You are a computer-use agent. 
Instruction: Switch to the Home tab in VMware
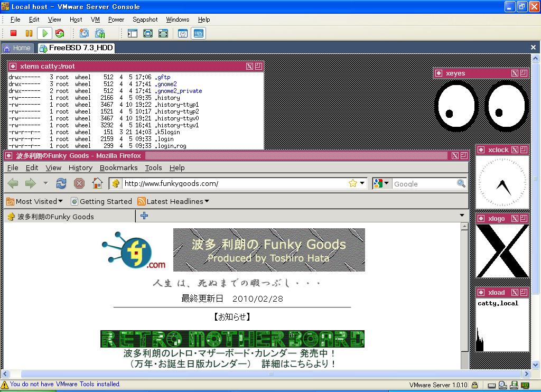(17, 48)
